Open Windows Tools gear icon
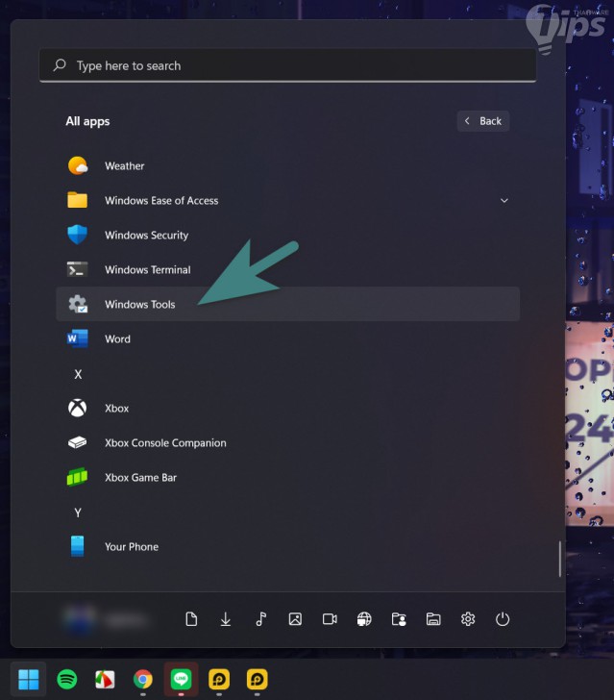614x700 pixels. click(x=78, y=304)
